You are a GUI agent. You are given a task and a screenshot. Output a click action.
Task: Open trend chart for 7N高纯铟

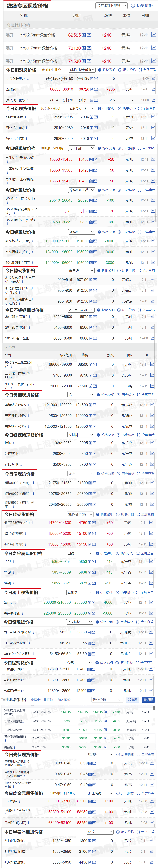(x=152, y=464)
